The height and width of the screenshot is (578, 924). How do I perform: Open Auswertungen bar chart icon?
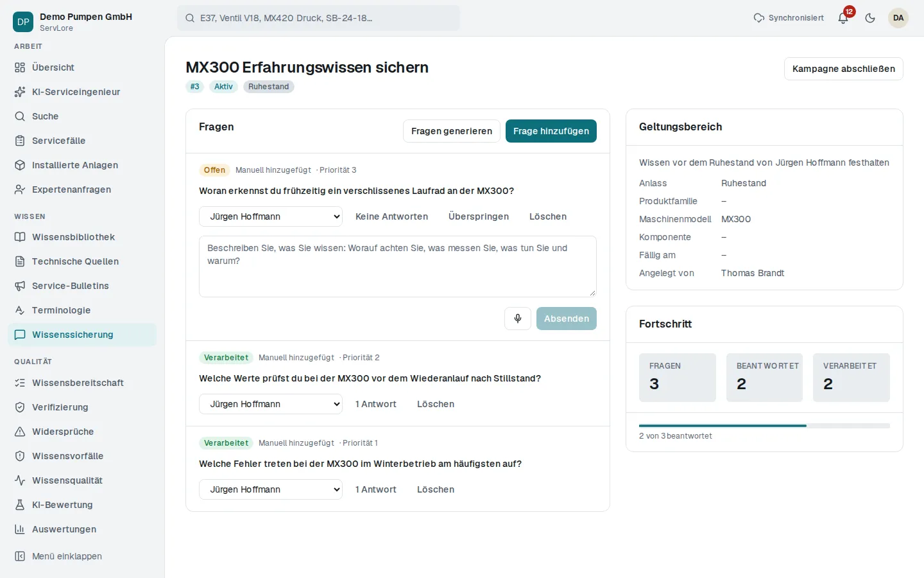tap(20, 529)
